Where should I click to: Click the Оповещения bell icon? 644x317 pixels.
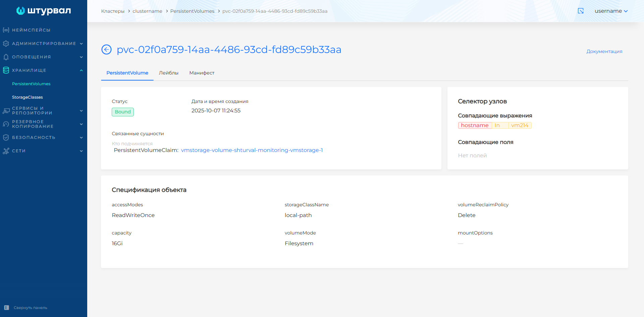6,57
